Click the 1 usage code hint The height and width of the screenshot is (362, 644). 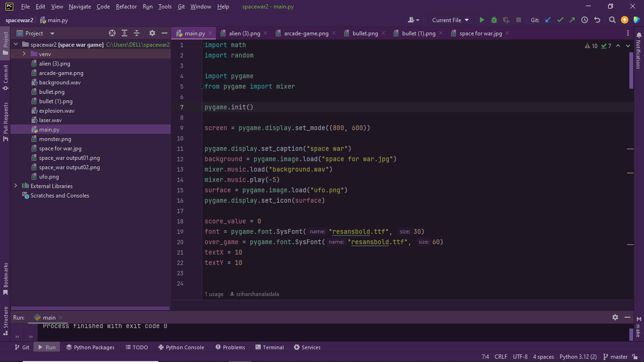(x=214, y=294)
